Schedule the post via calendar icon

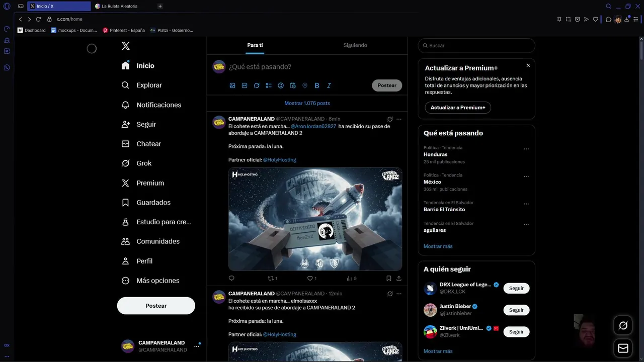[x=293, y=85]
